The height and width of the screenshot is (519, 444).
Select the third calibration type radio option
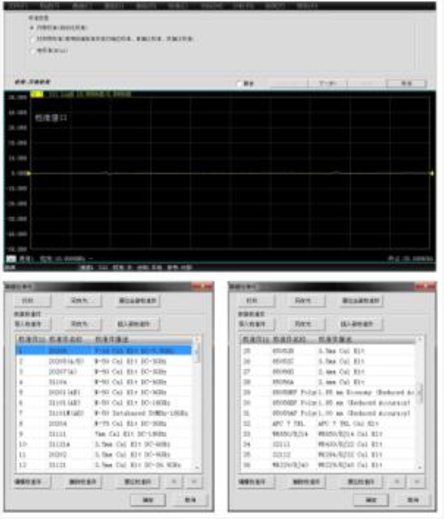pyautogui.click(x=32, y=51)
